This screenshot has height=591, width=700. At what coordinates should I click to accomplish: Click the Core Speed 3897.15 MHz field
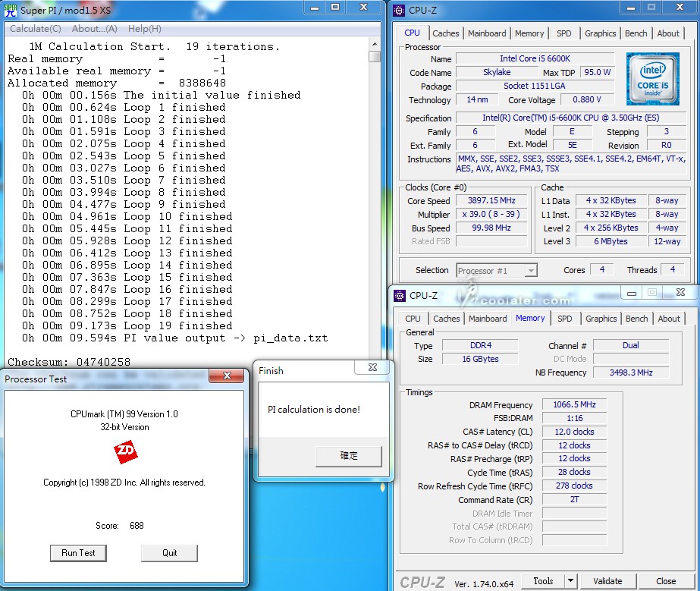491,200
